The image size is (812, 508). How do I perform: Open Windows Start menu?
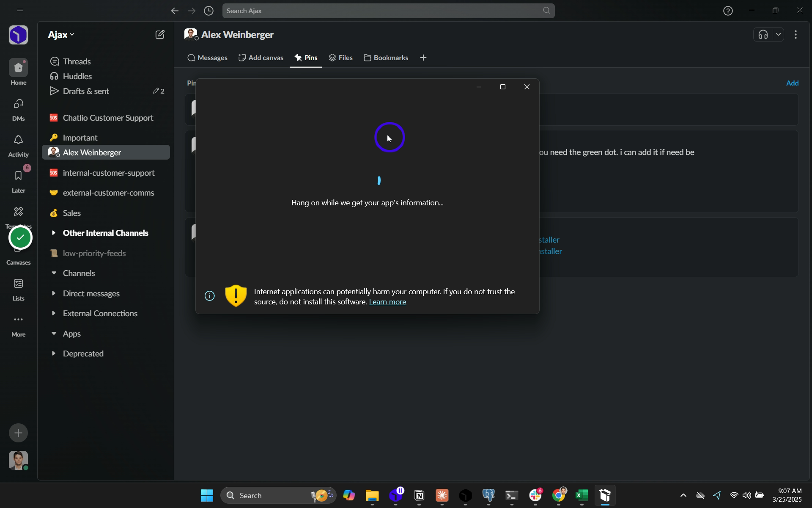point(207,495)
